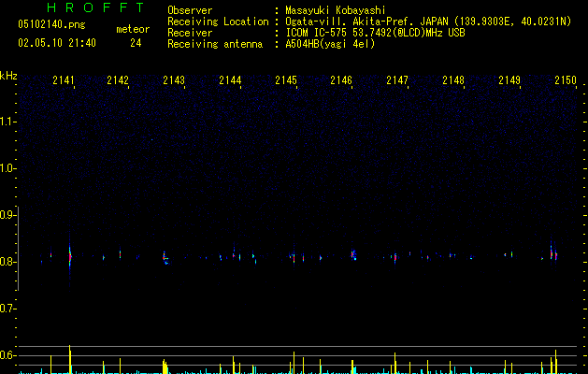Click the meteor echo cluster just after 2146

(x=353, y=254)
